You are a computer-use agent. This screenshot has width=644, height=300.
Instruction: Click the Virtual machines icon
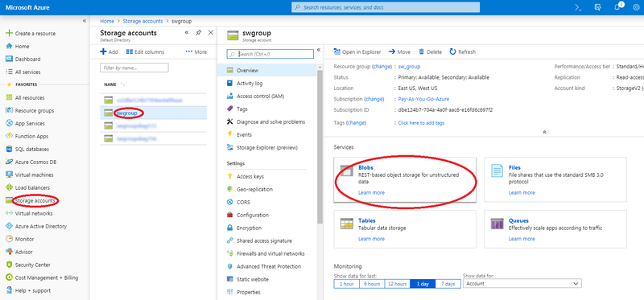[x=10, y=175]
